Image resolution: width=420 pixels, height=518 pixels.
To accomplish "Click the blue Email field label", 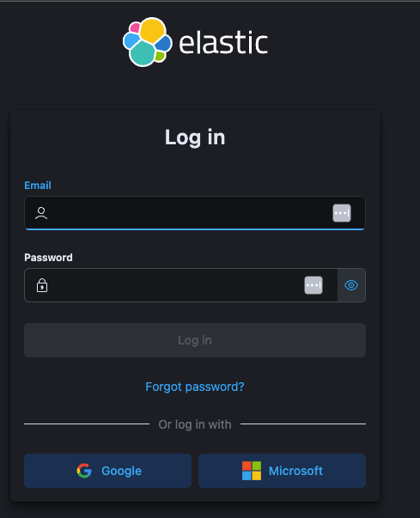I will pos(38,186).
